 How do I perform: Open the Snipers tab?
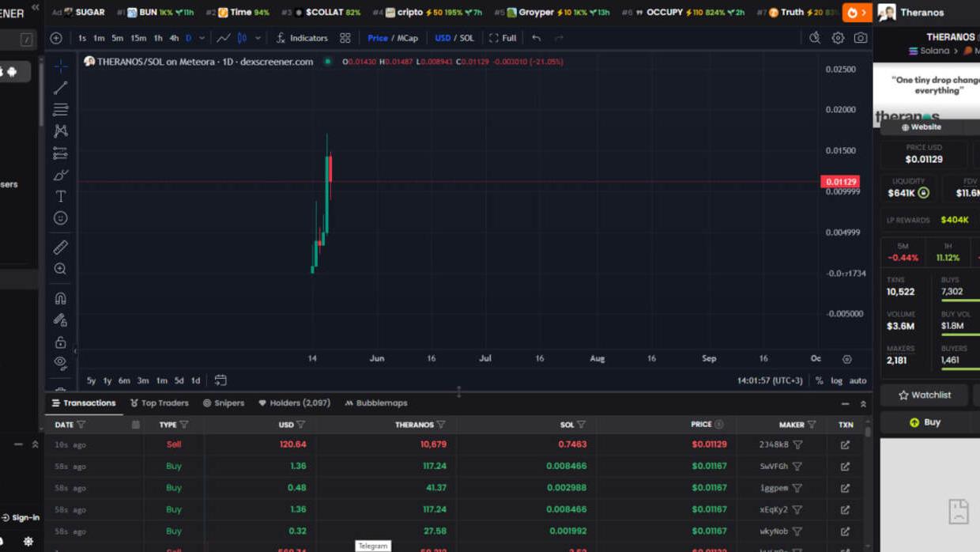(x=224, y=403)
